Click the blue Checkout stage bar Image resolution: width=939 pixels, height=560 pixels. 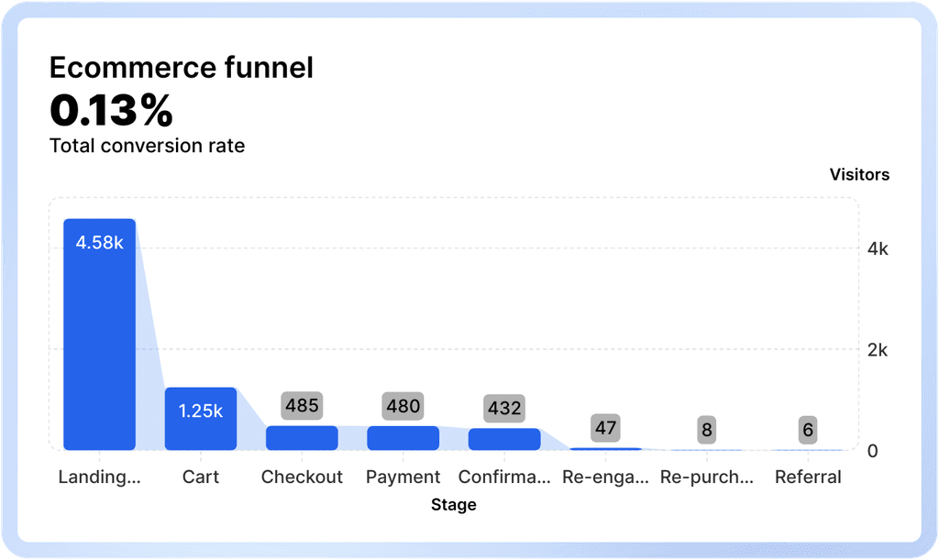coord(302,438)
